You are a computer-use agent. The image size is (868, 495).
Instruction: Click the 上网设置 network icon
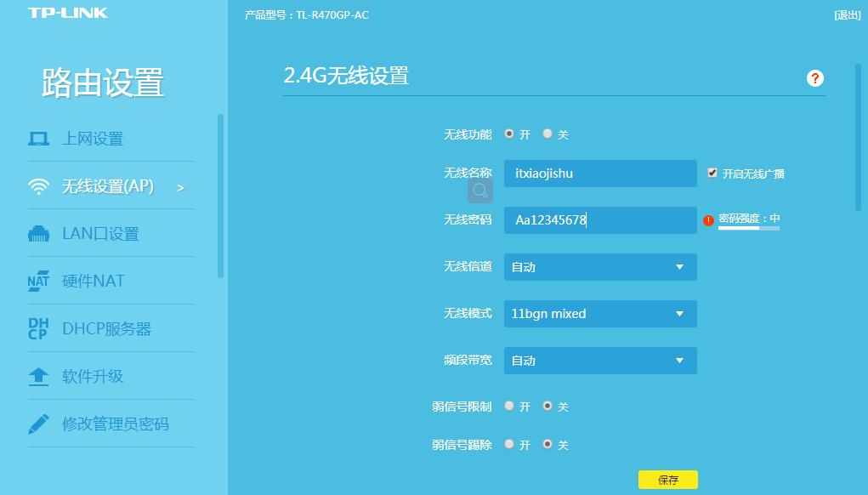[x=38, y=138]
